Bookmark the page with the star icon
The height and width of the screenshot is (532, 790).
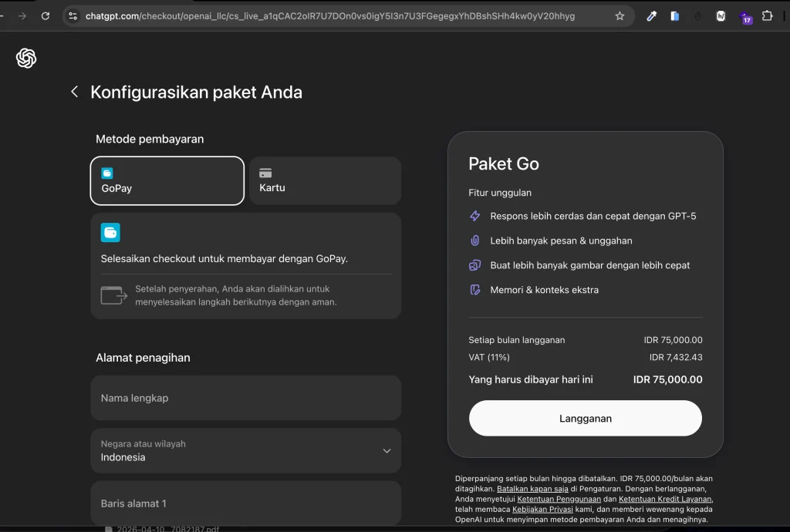(620, 15)
